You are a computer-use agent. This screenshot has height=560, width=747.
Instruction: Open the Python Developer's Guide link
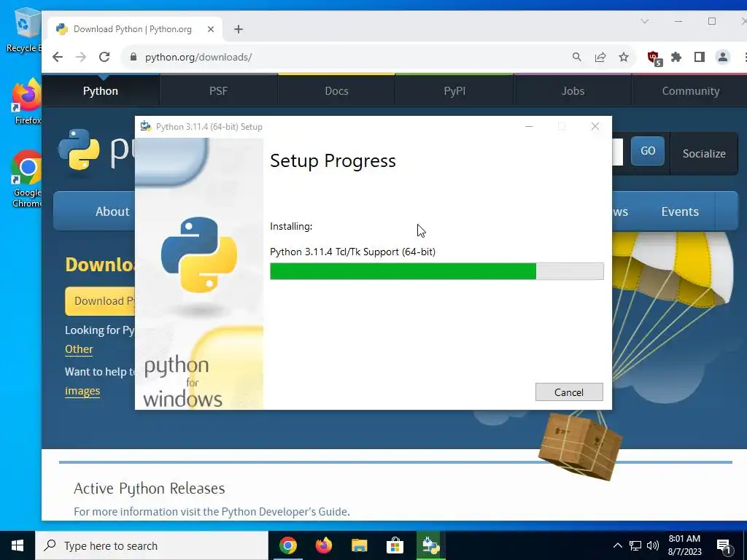pyautogui.click(x=285, y=511)
